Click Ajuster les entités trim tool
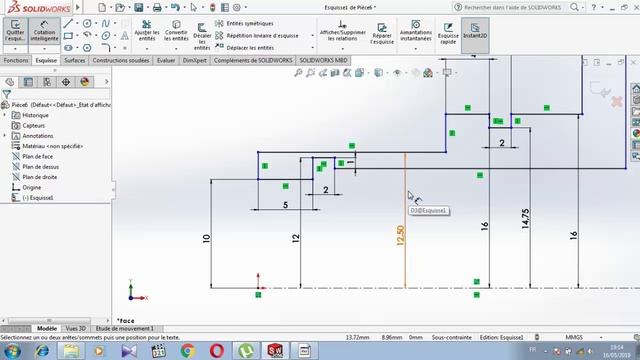 147,31
